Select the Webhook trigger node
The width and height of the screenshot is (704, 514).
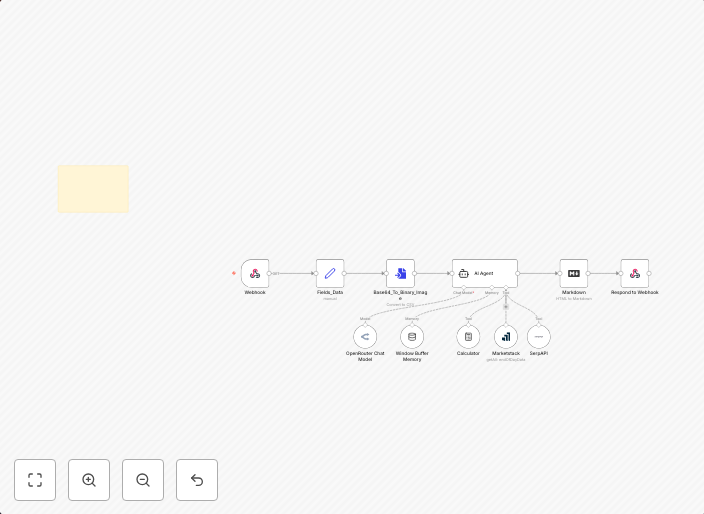(x=255, y=273)
